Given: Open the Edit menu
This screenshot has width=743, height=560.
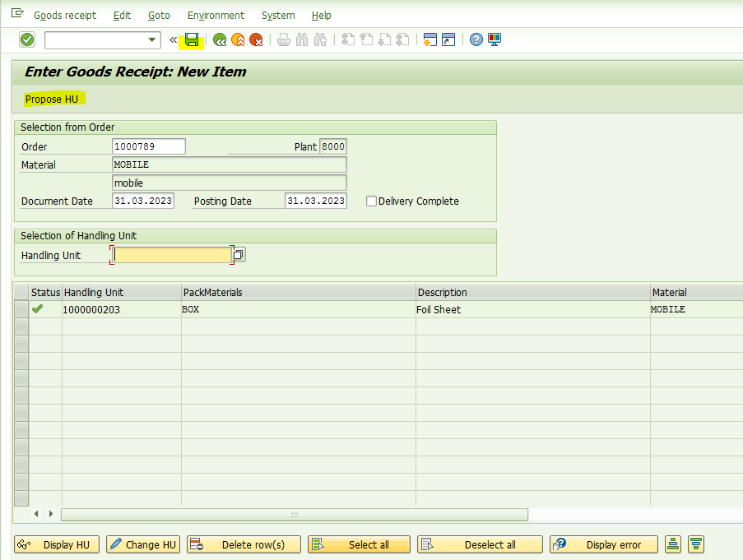Looking at the screenshot, I should click(122, 15).
